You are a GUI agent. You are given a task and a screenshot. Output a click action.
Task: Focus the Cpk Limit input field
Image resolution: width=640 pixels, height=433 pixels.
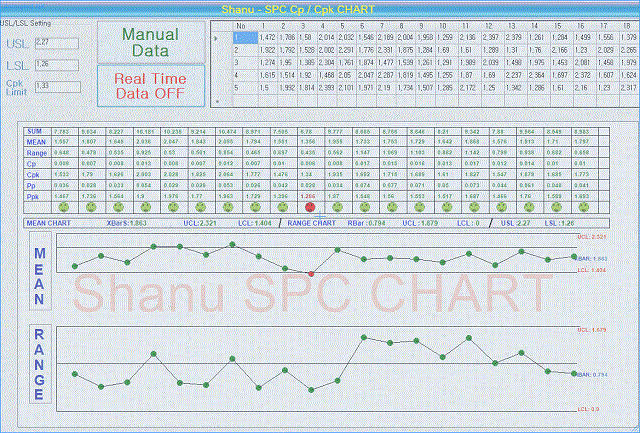tap(58, 87)
